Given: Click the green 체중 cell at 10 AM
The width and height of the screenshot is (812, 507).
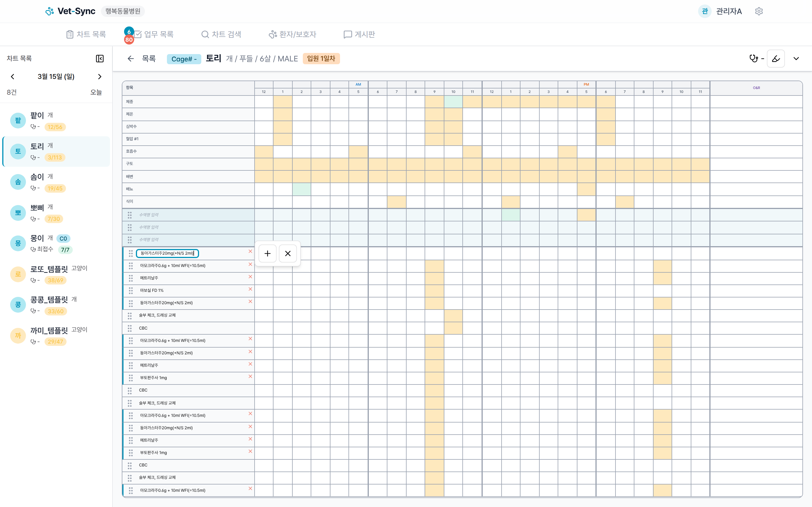Looking at the screenshot, I should [x=453, y=102].
